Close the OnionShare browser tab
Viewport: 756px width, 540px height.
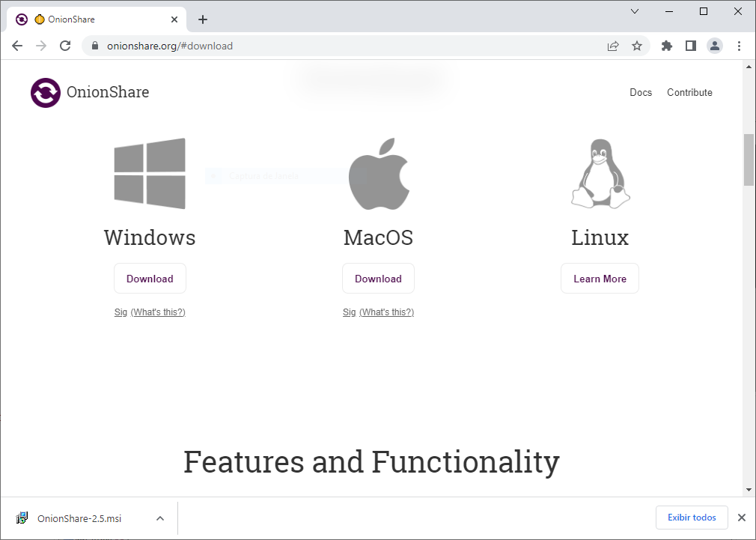pyautogui.click(x=174, y=19)
